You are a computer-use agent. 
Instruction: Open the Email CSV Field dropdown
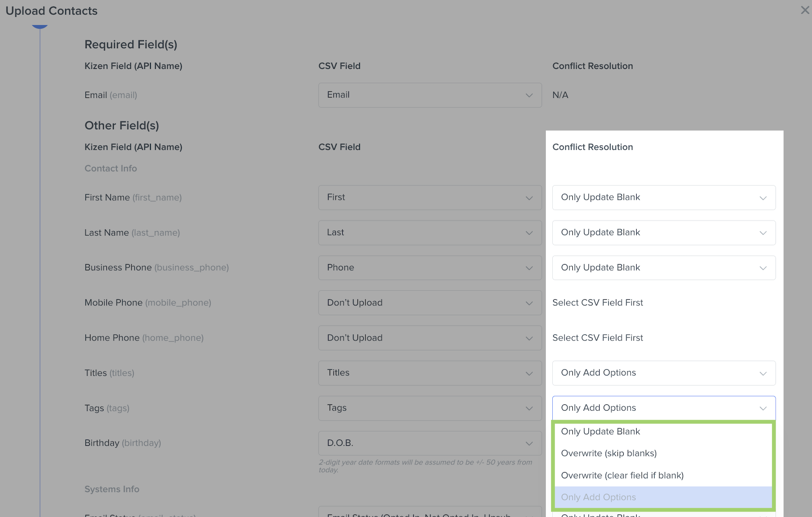coord(430,95)
